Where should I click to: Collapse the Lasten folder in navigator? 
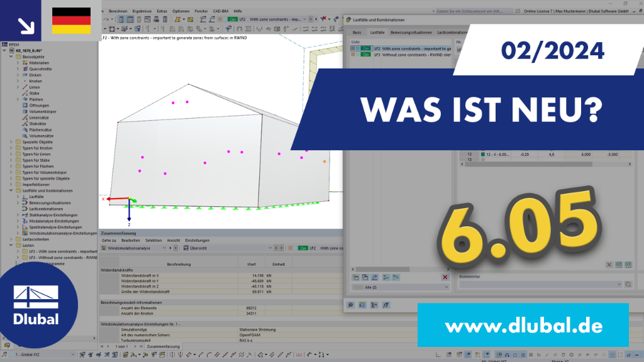coord(11,246)
